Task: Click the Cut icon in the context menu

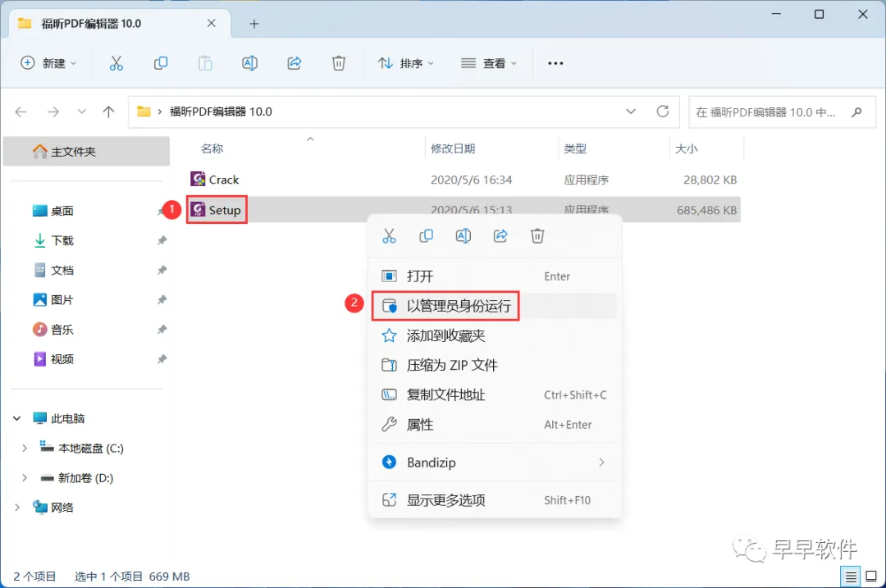Action: point(389,236)
